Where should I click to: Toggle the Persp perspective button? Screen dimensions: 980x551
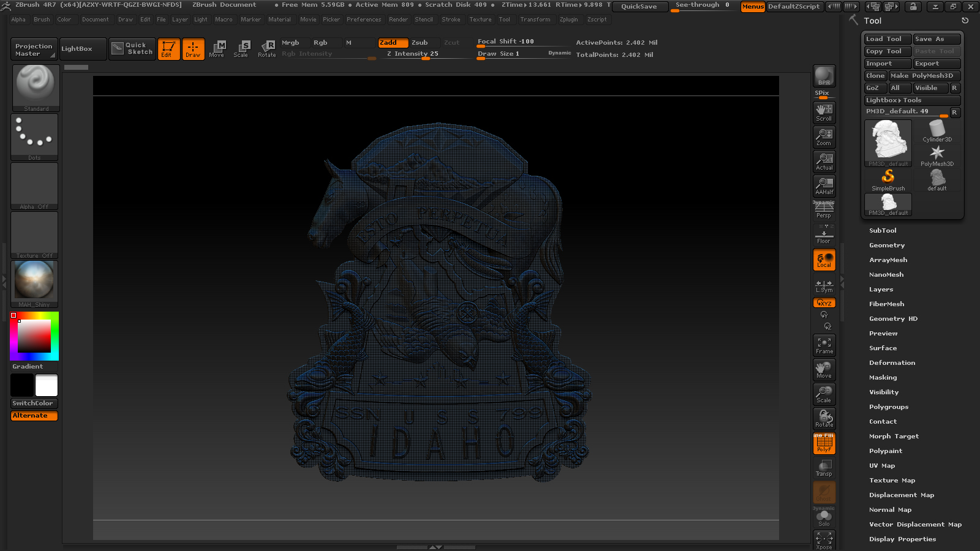tap(824, 209)
